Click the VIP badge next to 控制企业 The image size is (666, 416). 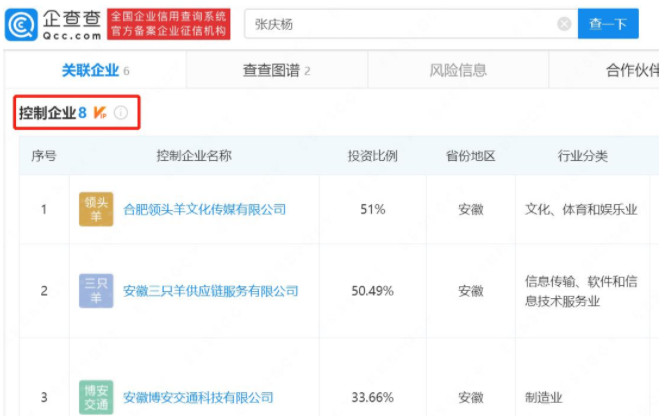(100, 113)
